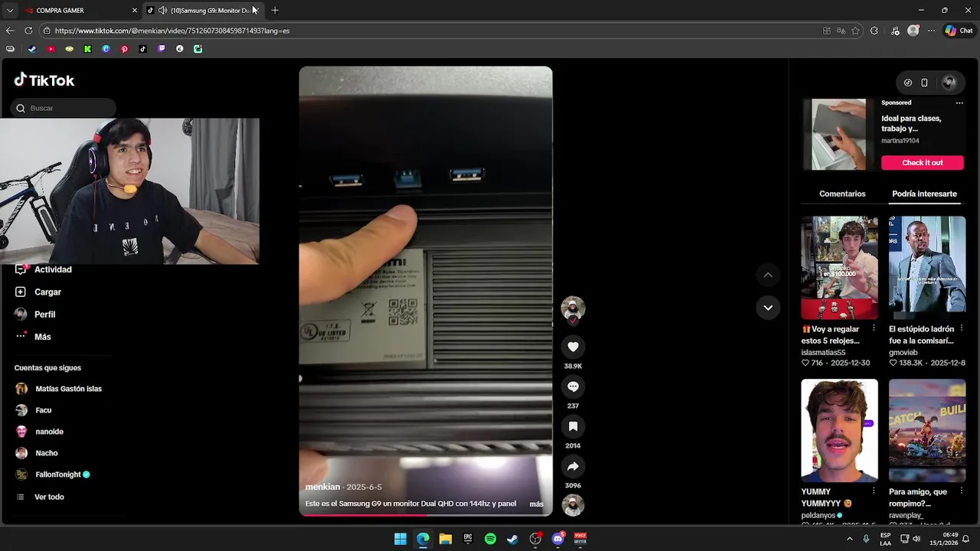The height and width of the screenshot is (551, 980).
Task: Open browser extensions puzzle icon
Action: [874, 31]
